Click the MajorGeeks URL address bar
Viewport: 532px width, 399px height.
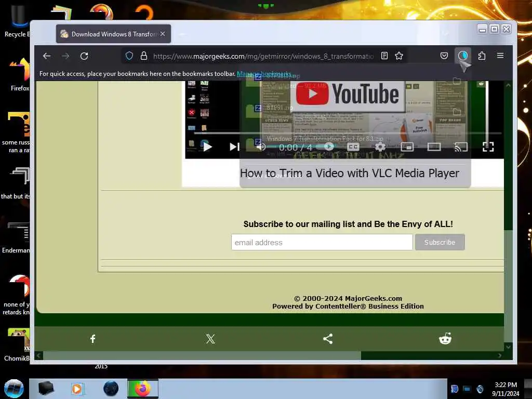click(x=263, y=56)
